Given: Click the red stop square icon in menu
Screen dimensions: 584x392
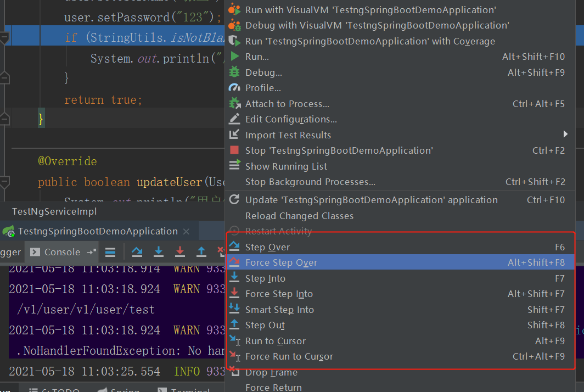Looking at the screenshot, I should tap(235, 150).
